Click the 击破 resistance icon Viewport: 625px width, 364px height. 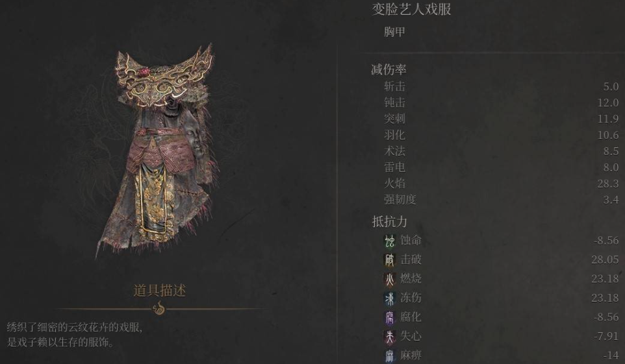[389, 260]
